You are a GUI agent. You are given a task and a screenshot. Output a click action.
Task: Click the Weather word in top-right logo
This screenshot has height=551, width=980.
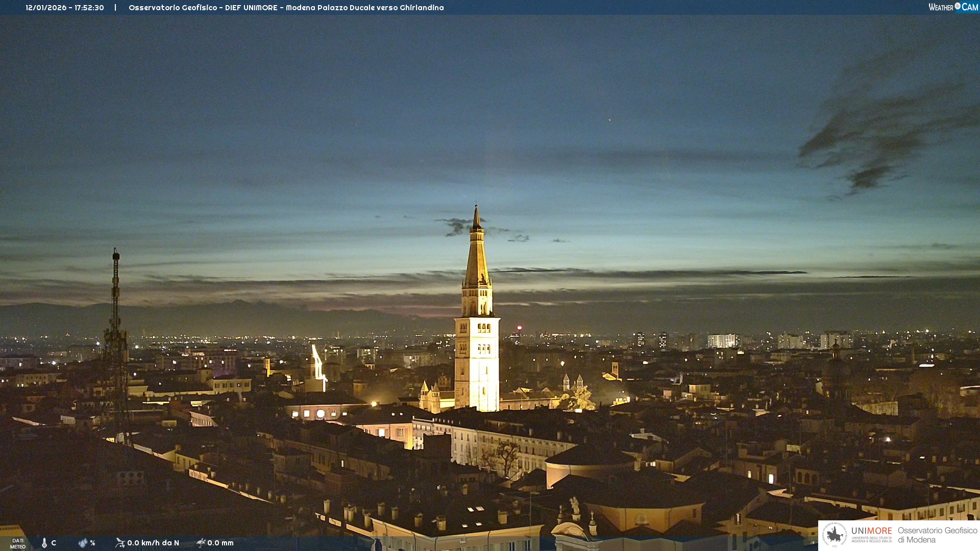tap(941, 7)
